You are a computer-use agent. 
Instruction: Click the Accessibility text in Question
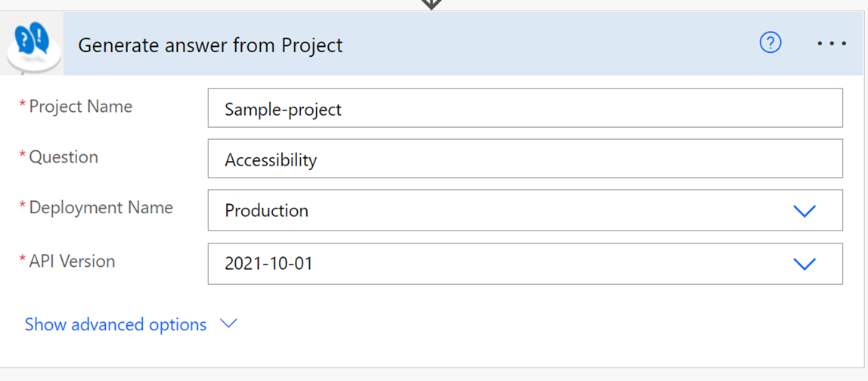[271, 160]
